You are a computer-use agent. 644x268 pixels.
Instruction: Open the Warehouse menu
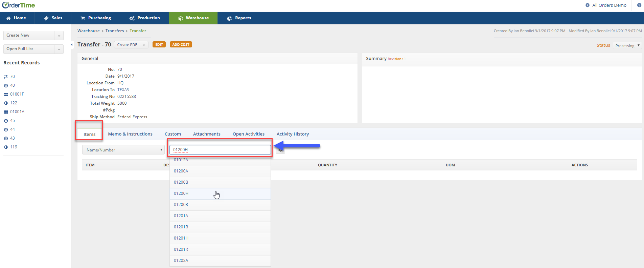pos(193,18)
